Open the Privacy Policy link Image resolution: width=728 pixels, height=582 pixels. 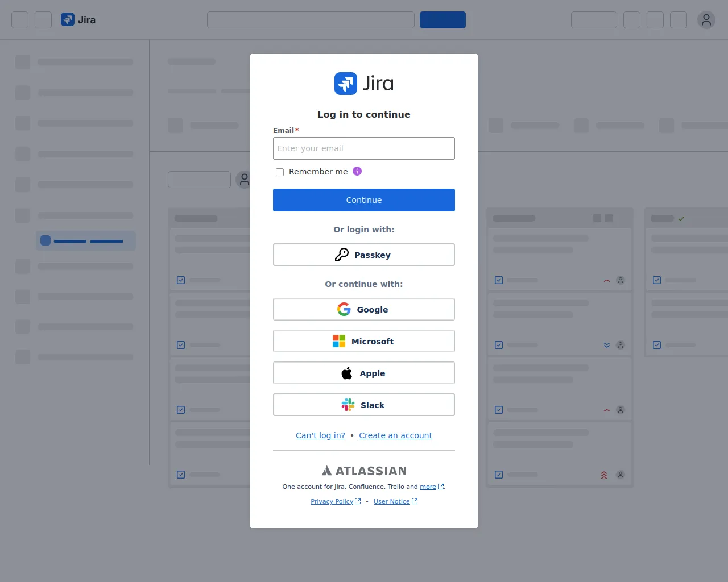[x=332, y=501]
